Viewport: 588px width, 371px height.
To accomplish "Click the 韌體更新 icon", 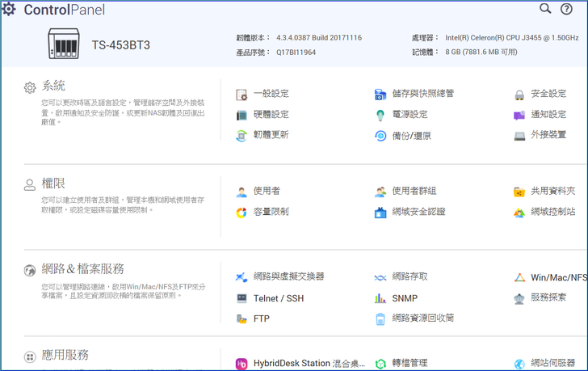I will click(x=241, y=136).
